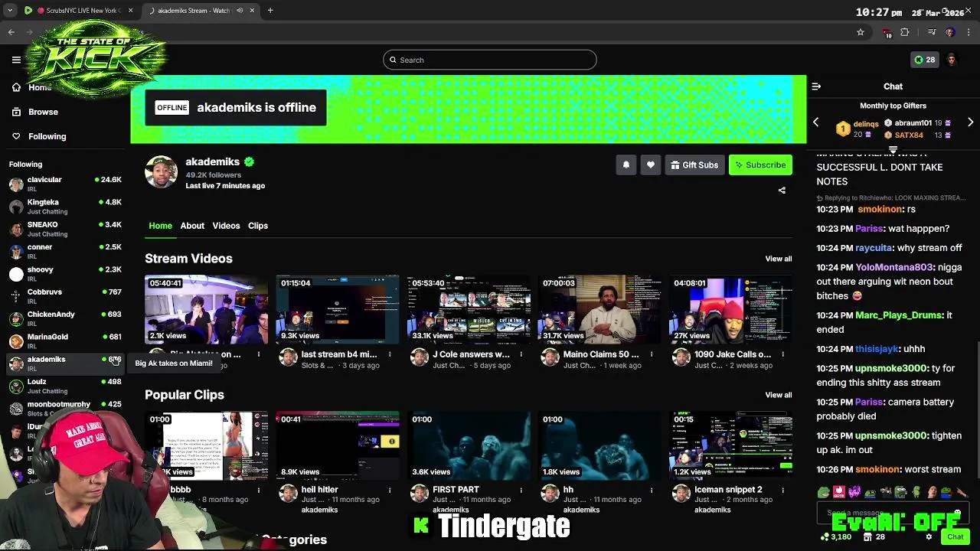Viewport: 980px width, 551px height.
Task: Click the Kick search field
Action: pyautogui.click(x=490, y=60)
